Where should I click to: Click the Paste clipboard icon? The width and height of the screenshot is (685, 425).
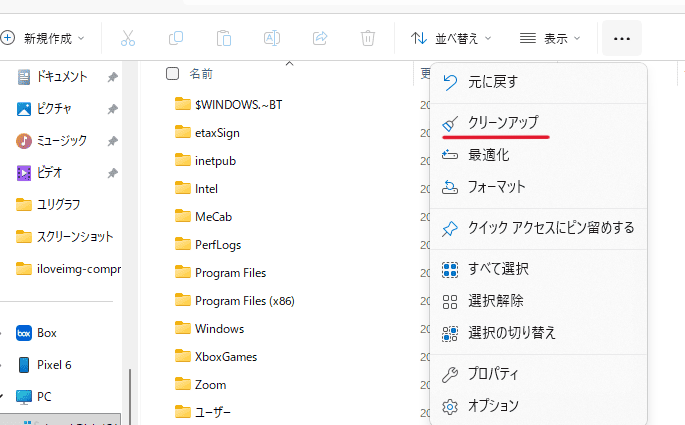pyautogui.click(x=224, y=38)
